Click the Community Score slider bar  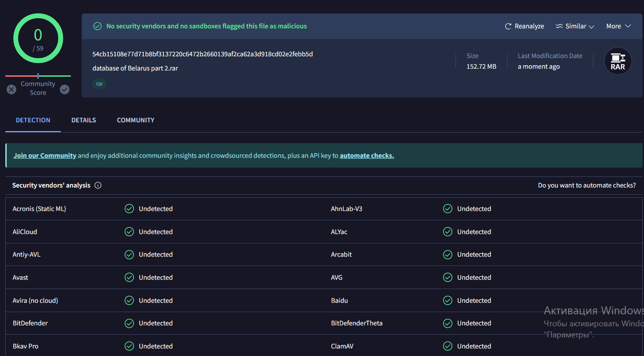pos(38,76)
